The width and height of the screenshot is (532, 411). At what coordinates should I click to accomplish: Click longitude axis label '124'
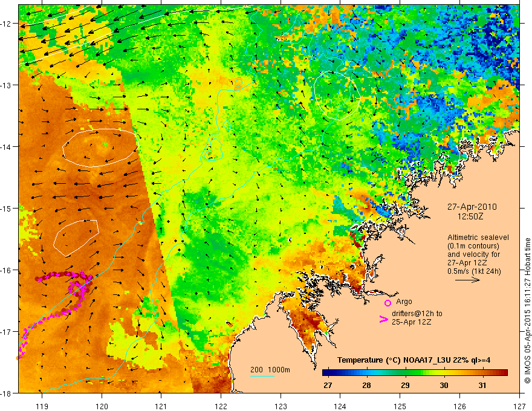[x=340, y=406]
